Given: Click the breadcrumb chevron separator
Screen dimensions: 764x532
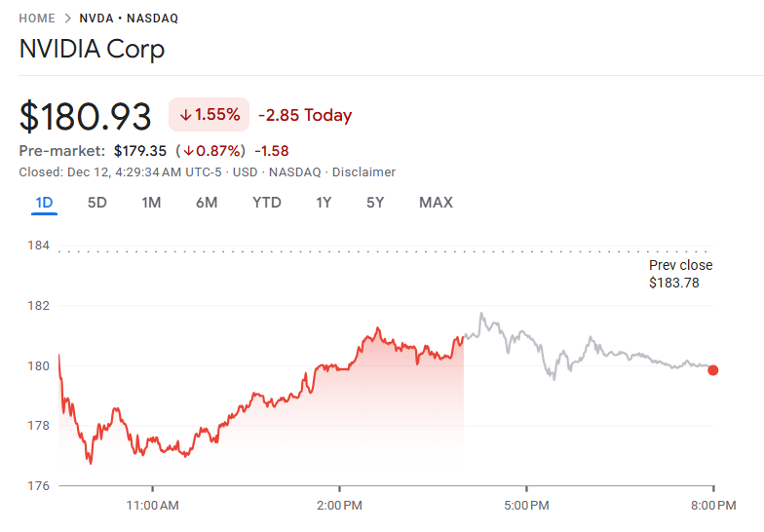Looking at the screenshot, I should (x=68, y=19).
